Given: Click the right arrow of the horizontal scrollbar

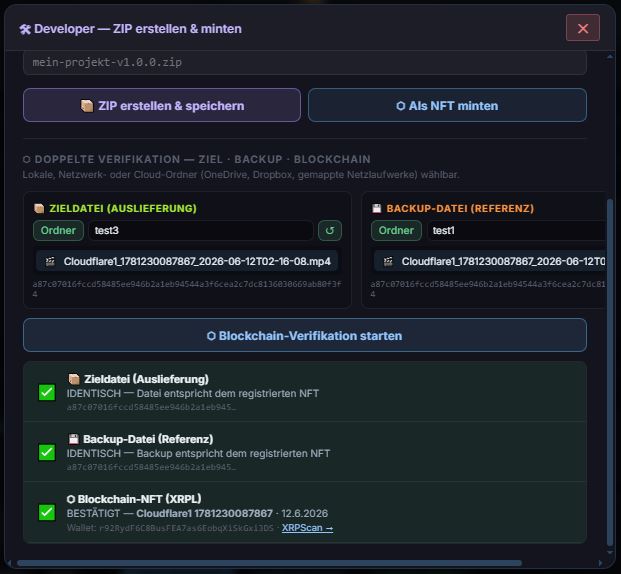Looking at the screenshot, I should 600,563.
